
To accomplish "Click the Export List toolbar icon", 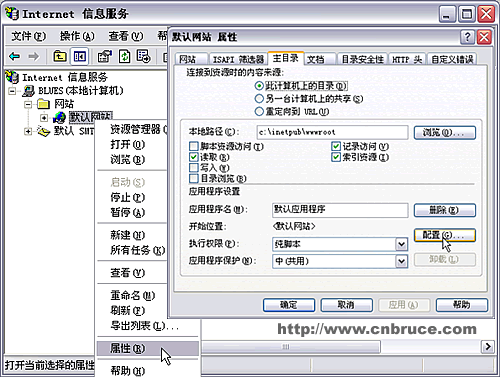I will pyautogui.click(x=144, y=56).
